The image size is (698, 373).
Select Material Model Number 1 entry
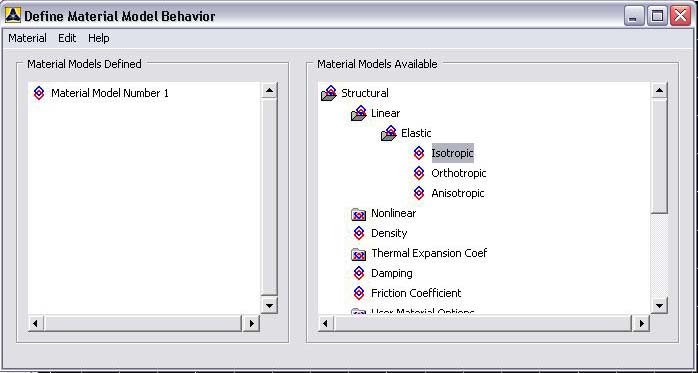pyautogui.click(x=110, y=93)
